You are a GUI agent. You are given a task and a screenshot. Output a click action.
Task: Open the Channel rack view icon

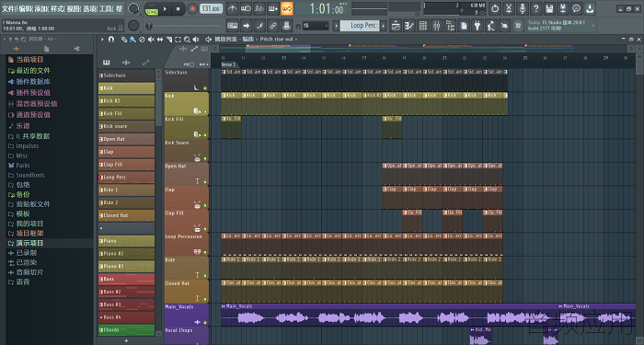point(422,26)
